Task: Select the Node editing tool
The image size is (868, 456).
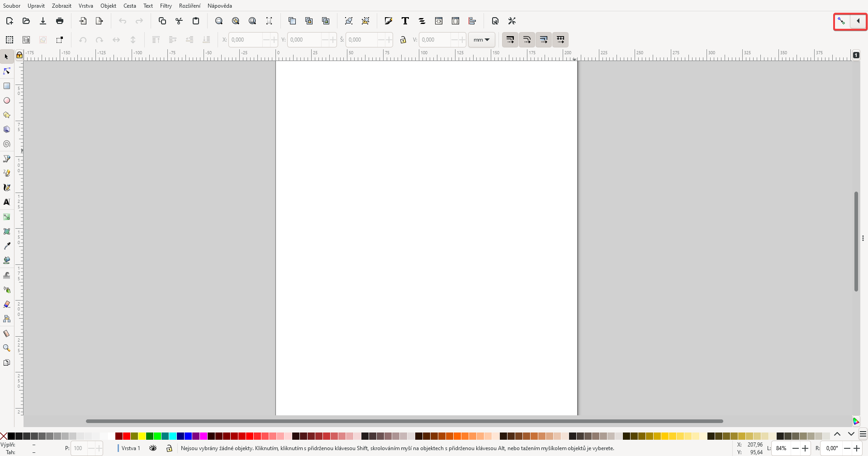Action: (x=6, y=71)
